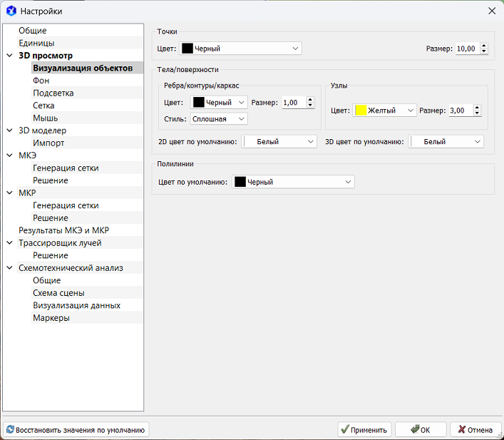Click the green checkmark Apply button
This screenshot has height=440, width=504.
(x=364, y=430)
